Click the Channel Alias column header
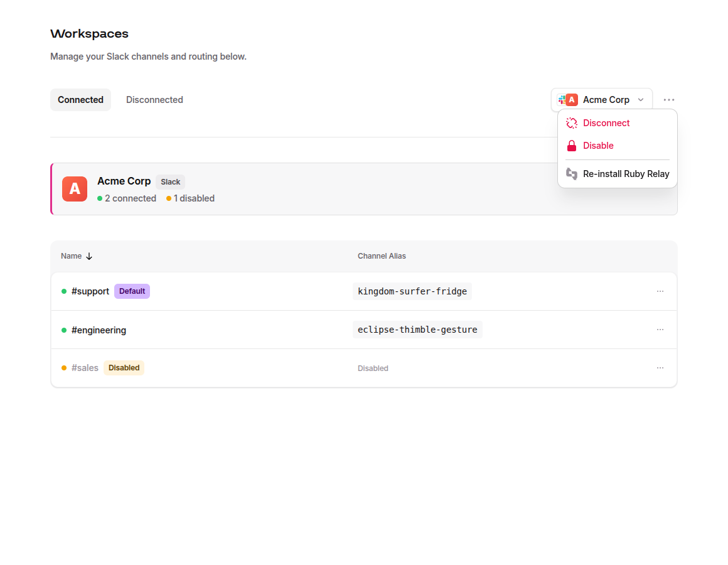Screen dimensions: 728x565 tap(382, 256)
